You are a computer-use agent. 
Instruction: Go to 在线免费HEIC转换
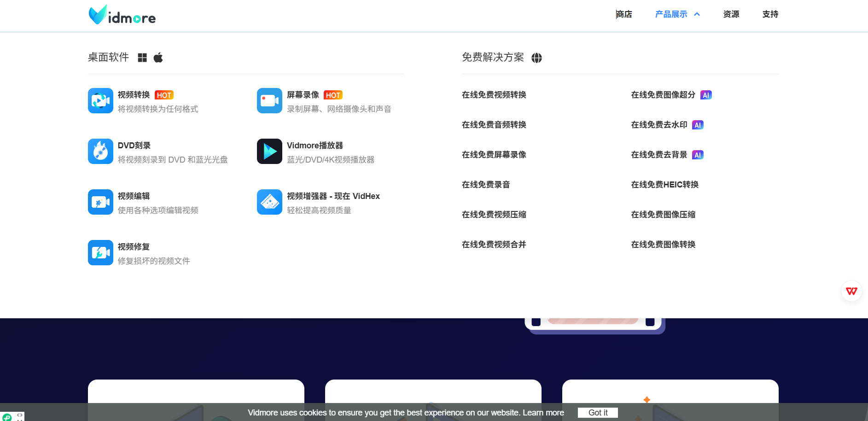pyautogui.click(x=665, y=185)
